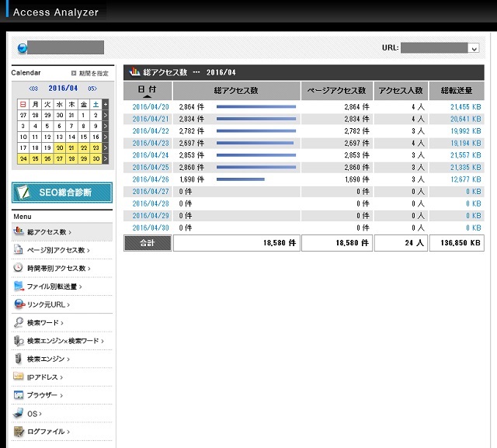Click the magnifier icon for 検索ワード
The height and width of the screenshot is (448, 497).
pos(19,322)
